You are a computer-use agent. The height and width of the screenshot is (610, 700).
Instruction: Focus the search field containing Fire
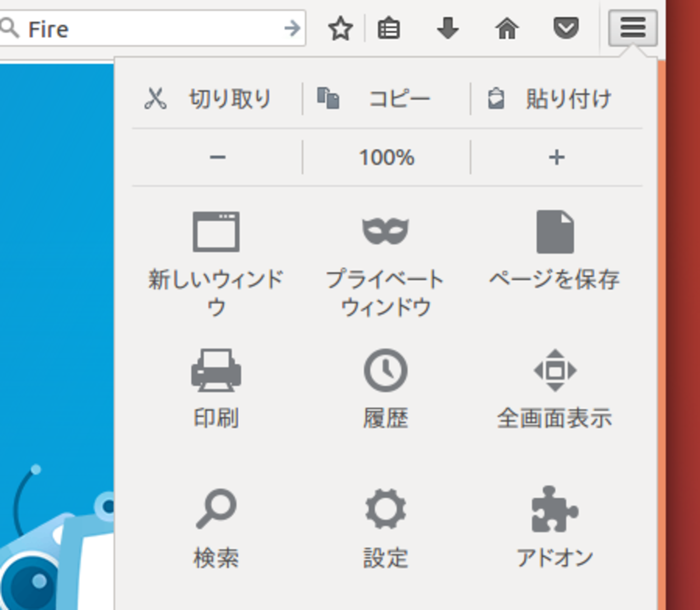coord(153,28)
